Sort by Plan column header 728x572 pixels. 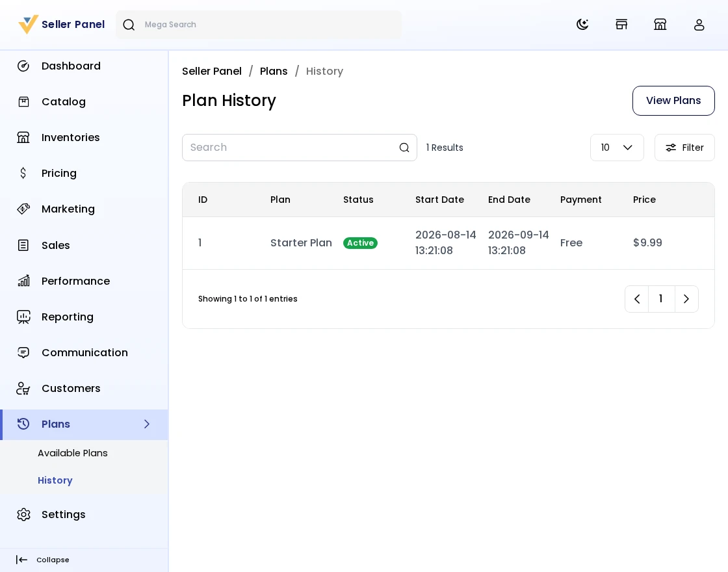tap(280, 200)
